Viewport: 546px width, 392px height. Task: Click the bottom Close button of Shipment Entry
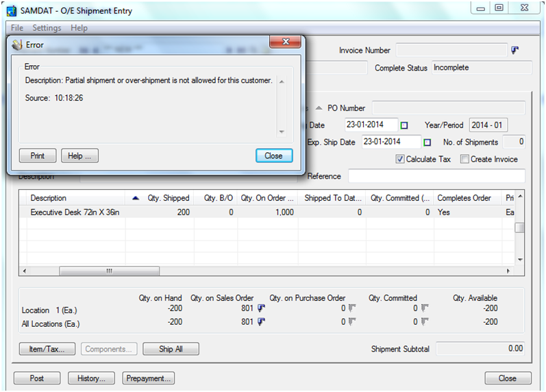coord(508,378)
